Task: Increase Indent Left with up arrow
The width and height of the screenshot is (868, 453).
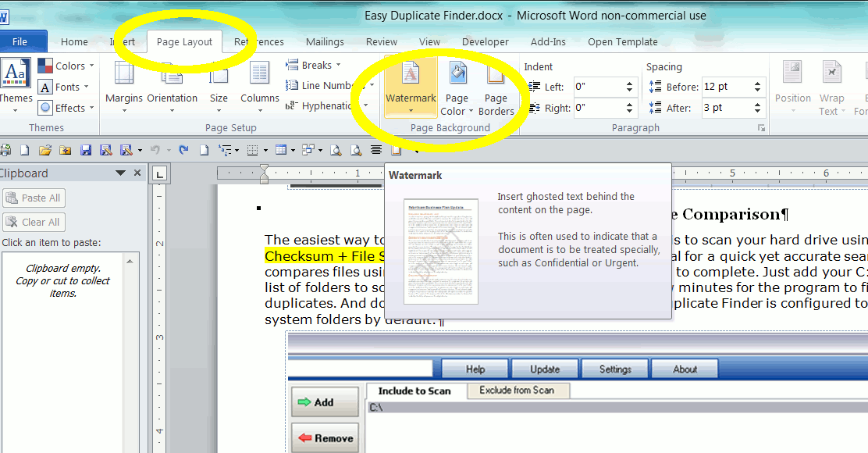Action: 629,83
